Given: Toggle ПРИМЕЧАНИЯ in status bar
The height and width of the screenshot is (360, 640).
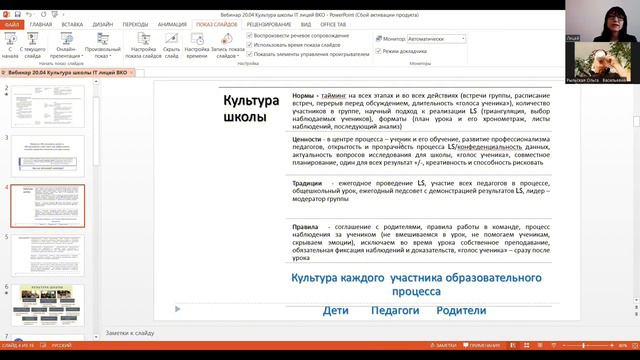Looking at the screenshot, I should click(482, 345).
